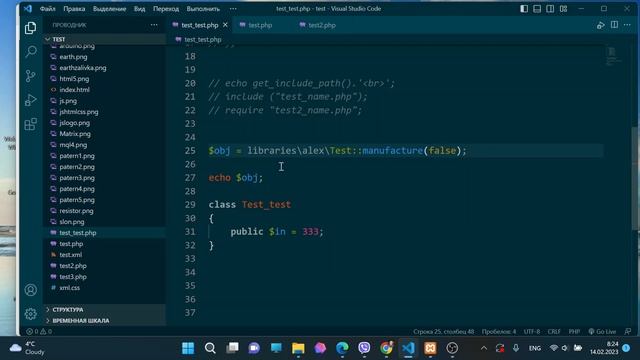Open resistor.png in the explorer

pos(76,211)
